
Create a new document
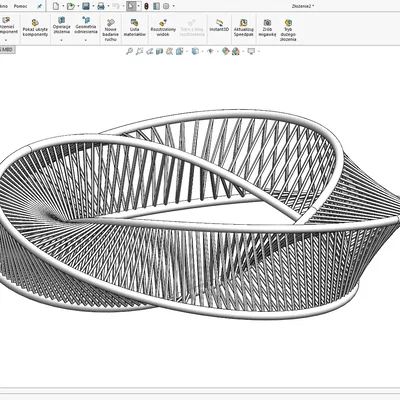[x=56, y=6]
